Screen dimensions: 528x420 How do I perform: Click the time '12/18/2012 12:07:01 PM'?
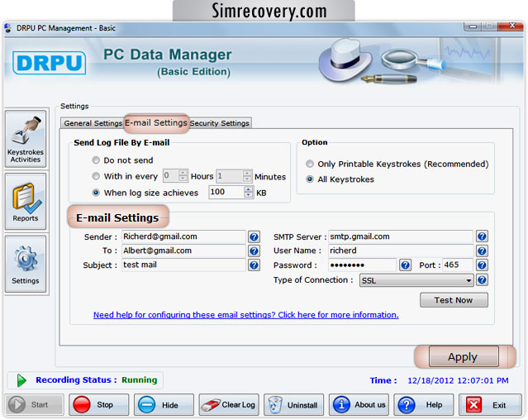[x=458, y=380]
